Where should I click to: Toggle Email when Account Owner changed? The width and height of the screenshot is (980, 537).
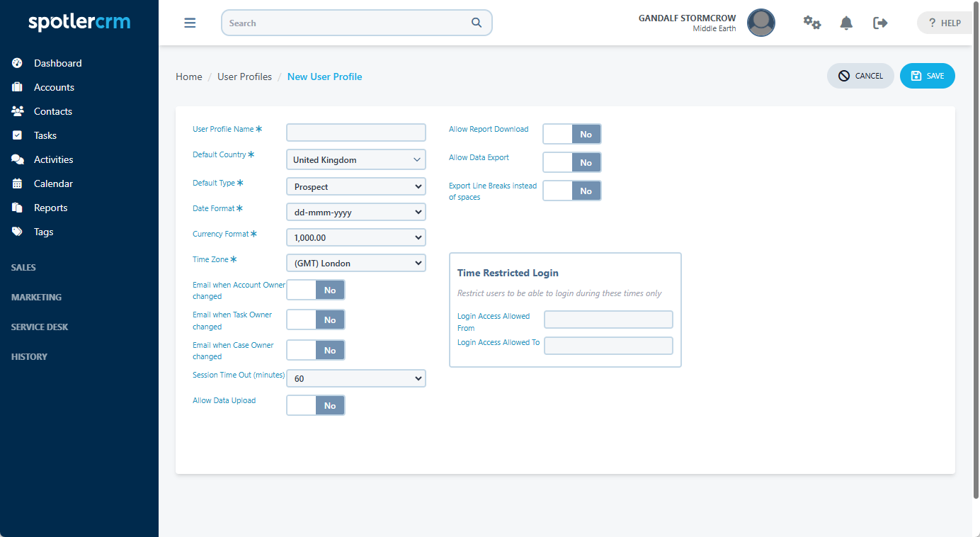pyautogui.click(x=316, y=290)
